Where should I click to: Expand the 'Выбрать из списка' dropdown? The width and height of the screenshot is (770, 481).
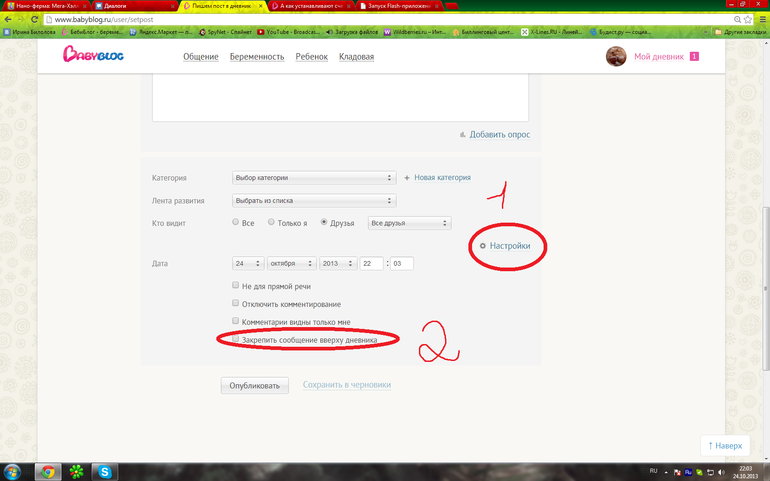tap(313, 200)
